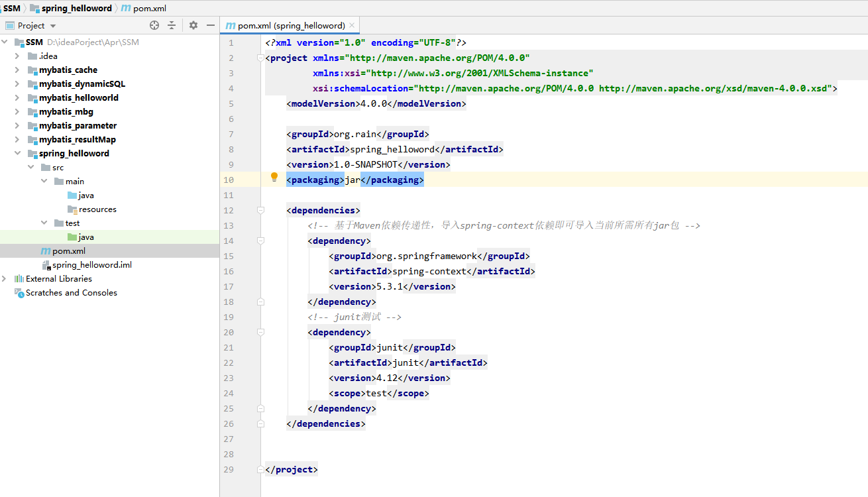The height and width of the screenshot is (497, 868).
Task: Fold the spring-context dependency on line 14
Action: tap(260, 241)
